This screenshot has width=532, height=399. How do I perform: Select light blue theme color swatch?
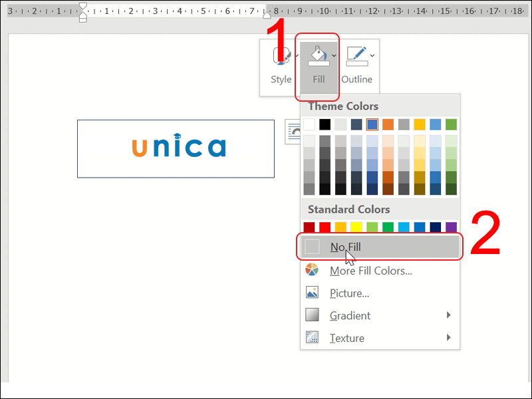pyautogui.click(x=436, y=124)
